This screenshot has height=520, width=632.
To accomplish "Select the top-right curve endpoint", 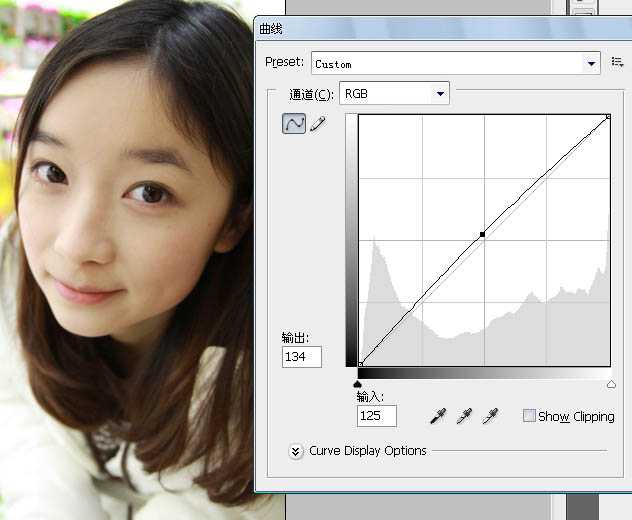I will [x=608, y=117].
